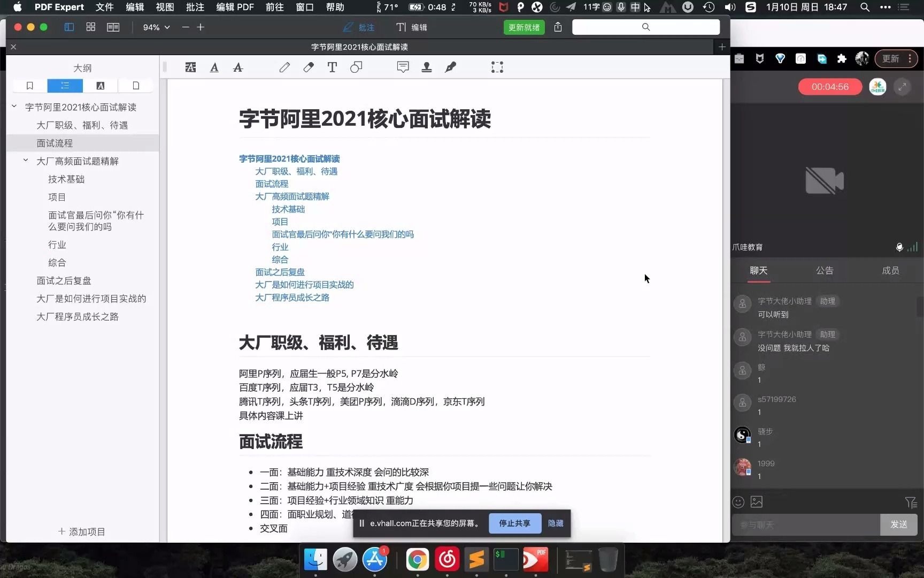The image size is (924, 578).
Task: Add a new tab with plus icon
Action: (x=722, y=47)
